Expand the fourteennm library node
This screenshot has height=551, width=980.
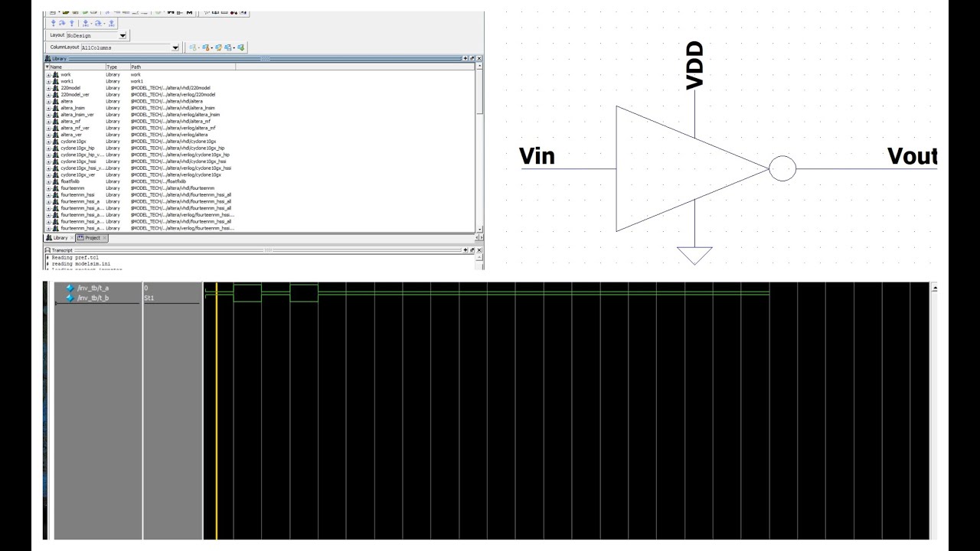(x=48, y=188)
